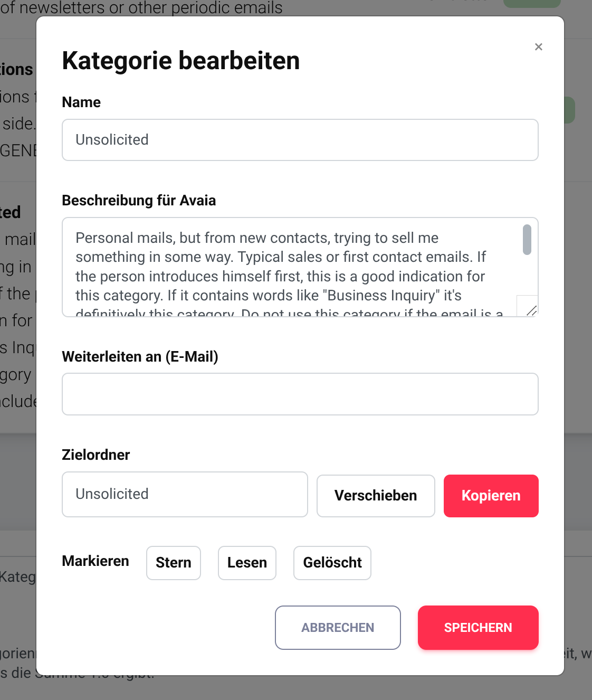Viewport: 592px width, 700px height.
Task: Click the Unsolicited target folder field
Action: (x=184, y=494)
